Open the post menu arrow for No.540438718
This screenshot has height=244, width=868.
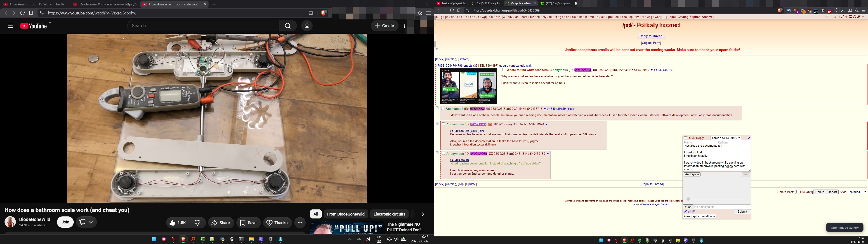click(x=545, y=109)
